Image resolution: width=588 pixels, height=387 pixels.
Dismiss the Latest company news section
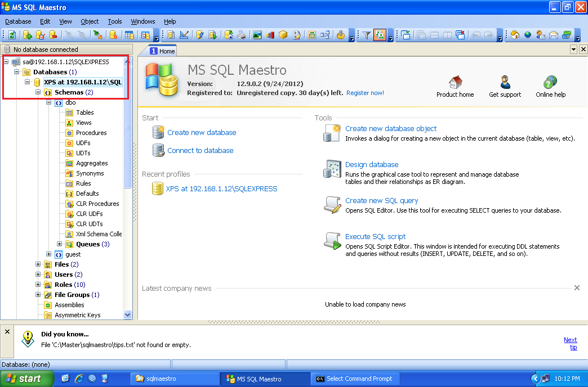click(x=577, y=288)
